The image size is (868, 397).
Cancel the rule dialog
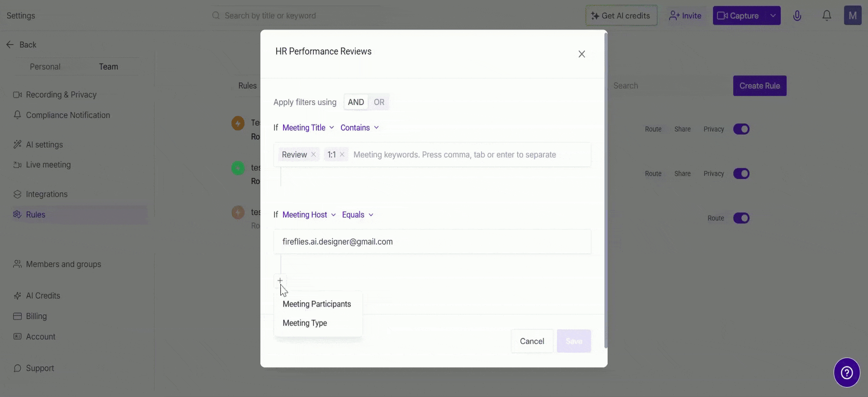coord(532,341)
